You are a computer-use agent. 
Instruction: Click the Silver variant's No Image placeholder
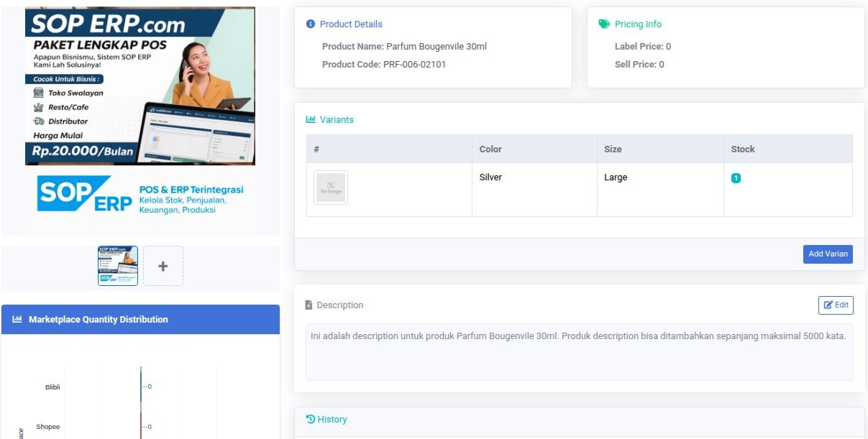331,188
